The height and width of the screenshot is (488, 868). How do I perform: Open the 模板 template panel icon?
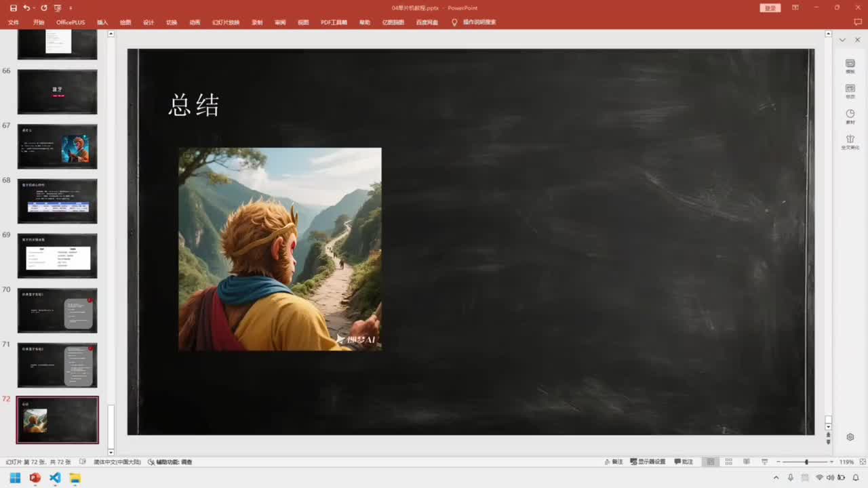[x=850, y=66]
